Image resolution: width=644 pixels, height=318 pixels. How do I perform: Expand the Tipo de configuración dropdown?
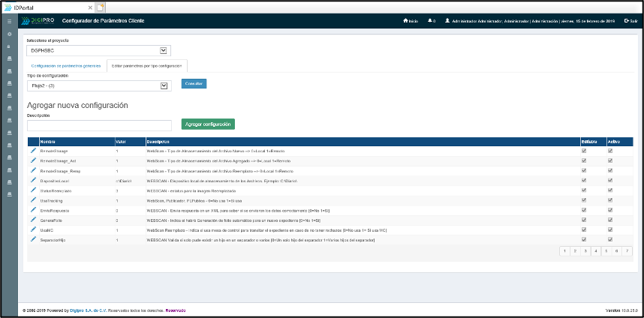pos(98,86)
